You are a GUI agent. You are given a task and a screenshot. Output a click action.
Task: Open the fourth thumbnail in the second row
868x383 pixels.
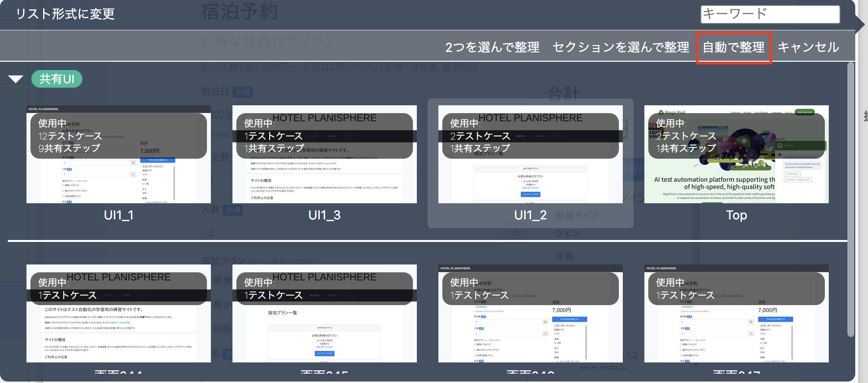point(737,313)
